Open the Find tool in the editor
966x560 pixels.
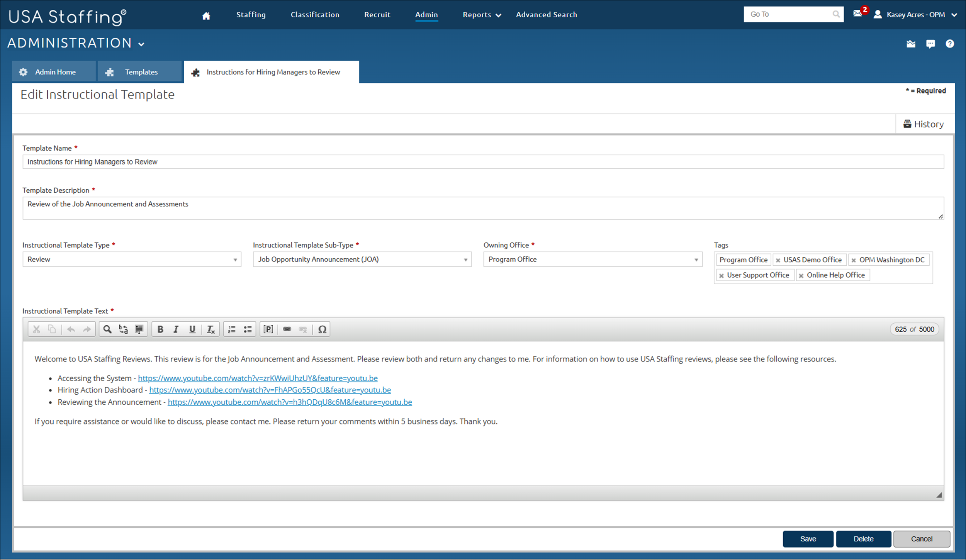point(107,329)
